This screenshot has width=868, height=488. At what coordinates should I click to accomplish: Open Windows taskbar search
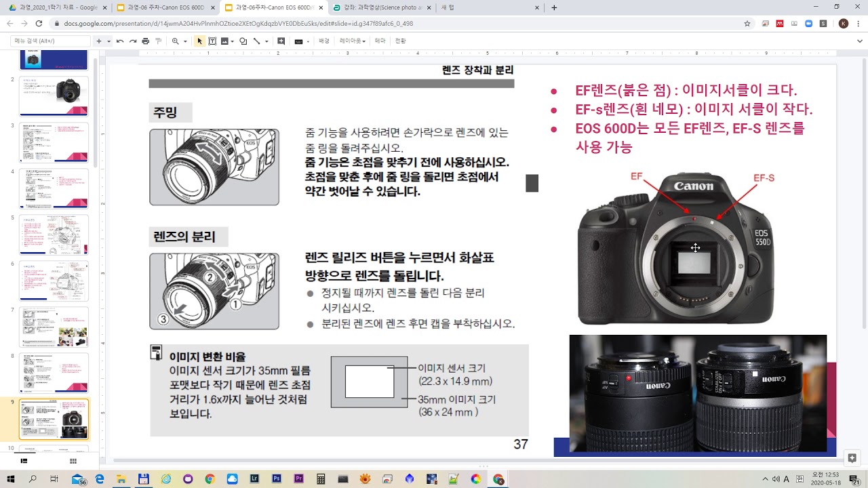pyautogui.click(x=33, y=479)
